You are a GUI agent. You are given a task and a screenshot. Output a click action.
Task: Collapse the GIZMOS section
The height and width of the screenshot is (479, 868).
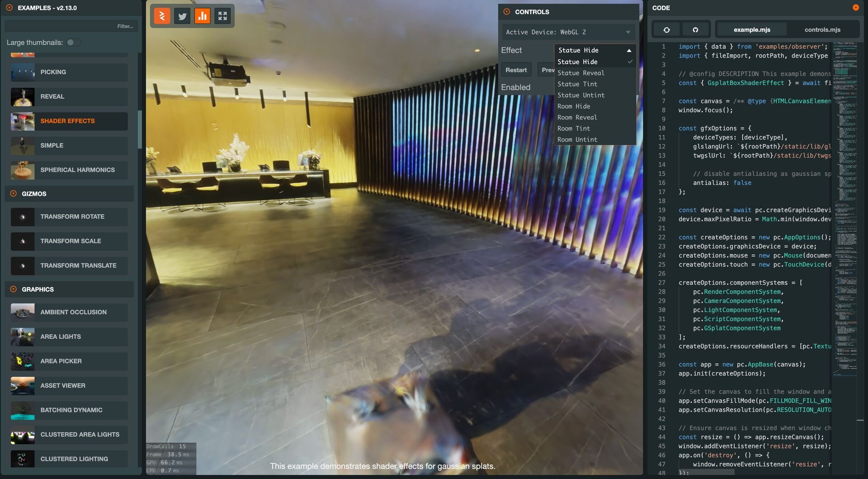tap(14, 194)
